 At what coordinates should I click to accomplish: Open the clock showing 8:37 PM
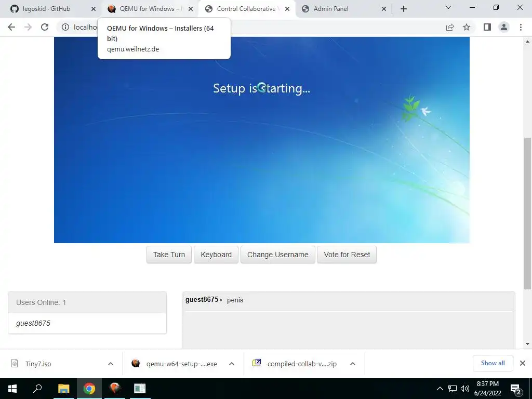[487, 389]
